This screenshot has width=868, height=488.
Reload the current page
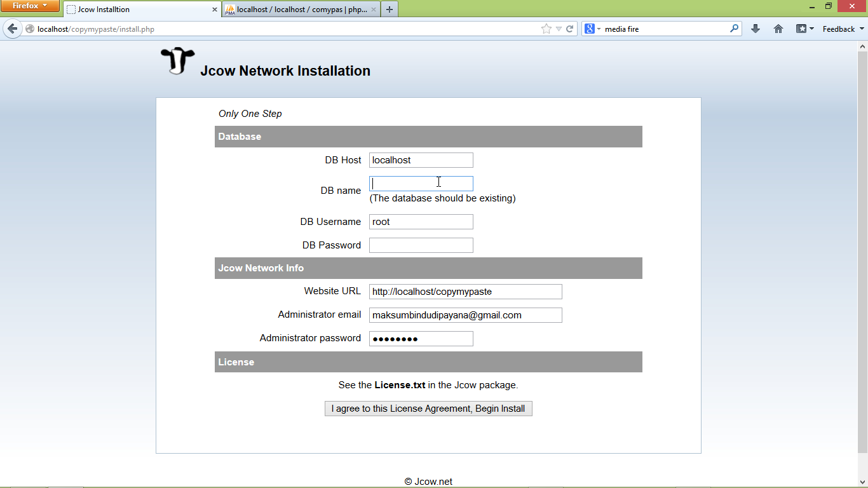(570, 29)
